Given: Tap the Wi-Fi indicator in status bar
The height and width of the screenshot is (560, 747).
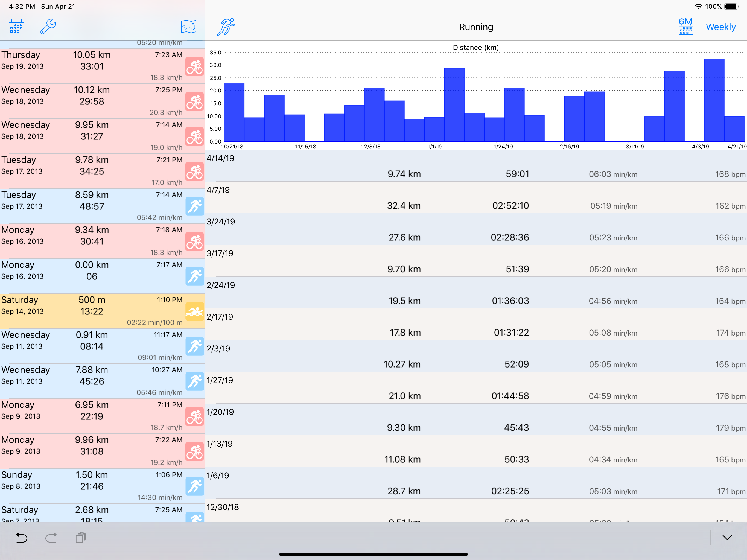Looking at the screenshot, I should coord(698,6).
